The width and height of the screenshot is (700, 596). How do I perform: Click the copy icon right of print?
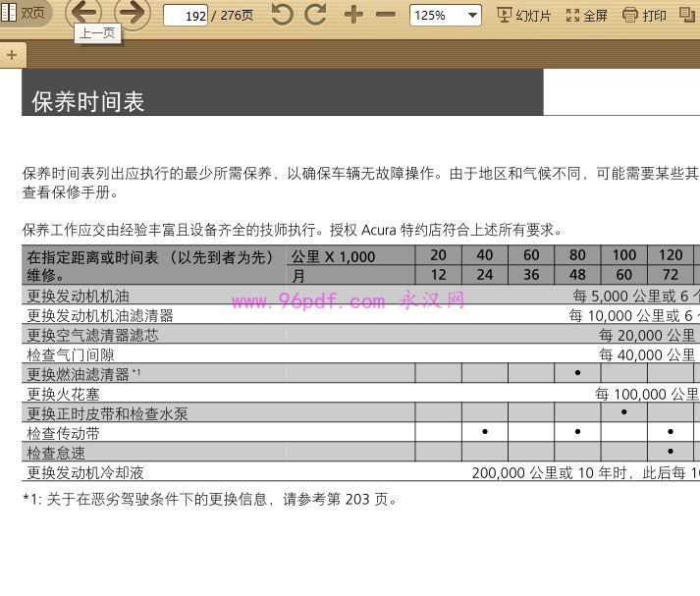[x=687, y=15]
